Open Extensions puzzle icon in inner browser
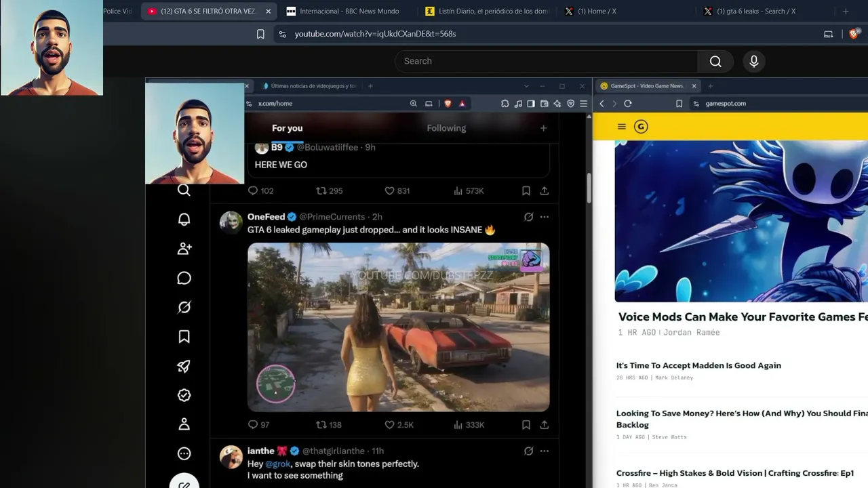This screenshot has width=868, height=488. click(x=505, y=104)
